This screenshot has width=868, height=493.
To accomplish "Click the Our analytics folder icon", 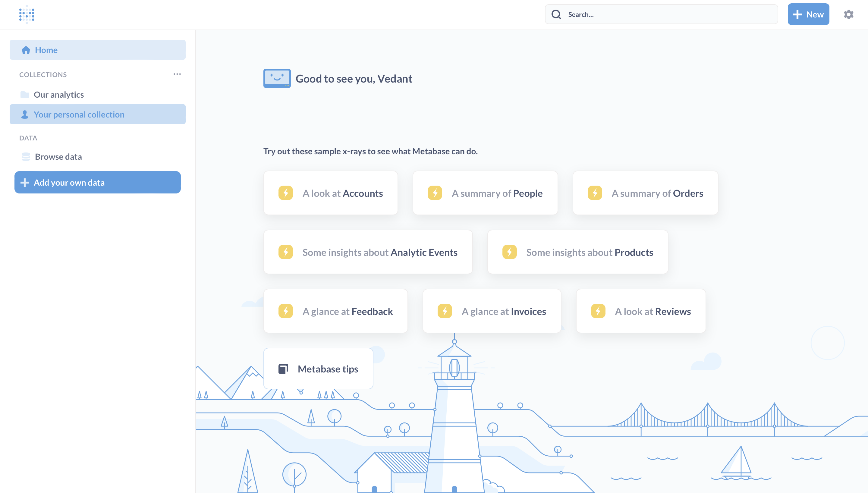I will click(x=25, y=94).
